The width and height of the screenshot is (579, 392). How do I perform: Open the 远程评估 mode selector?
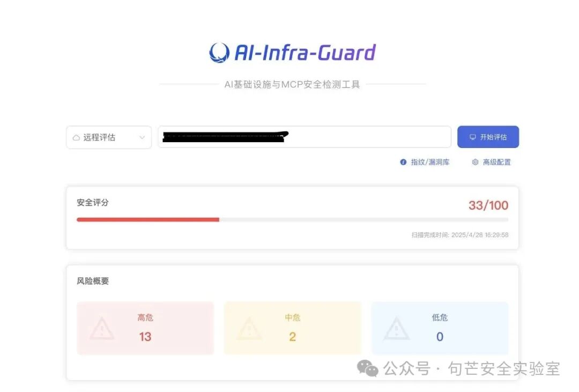point(109,137)
